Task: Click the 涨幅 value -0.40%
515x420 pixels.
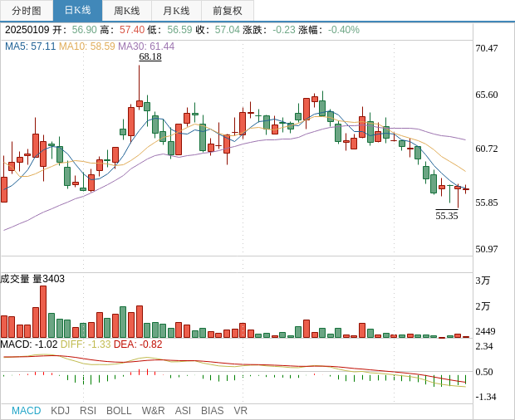Action: click(x=344, y=30)
